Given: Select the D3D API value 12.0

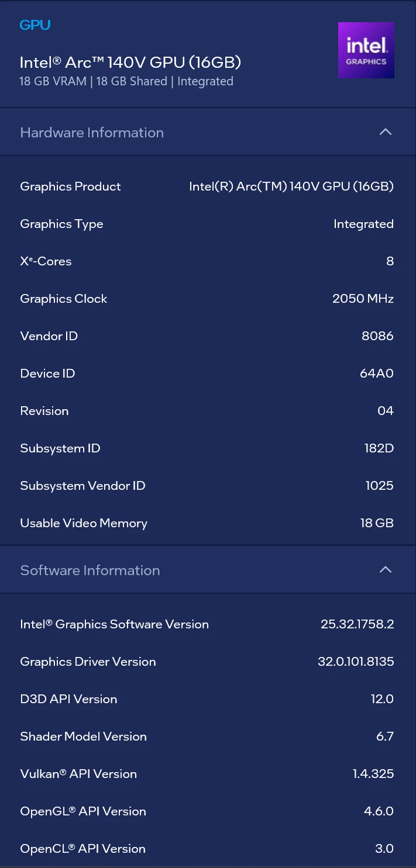Looking at the screenshot, I should coord(382,699).
